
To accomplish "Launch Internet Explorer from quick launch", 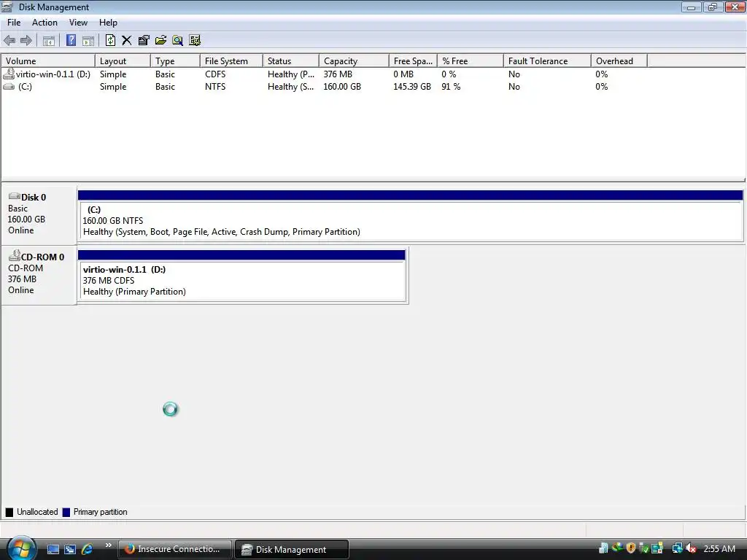I will [88, 549].
